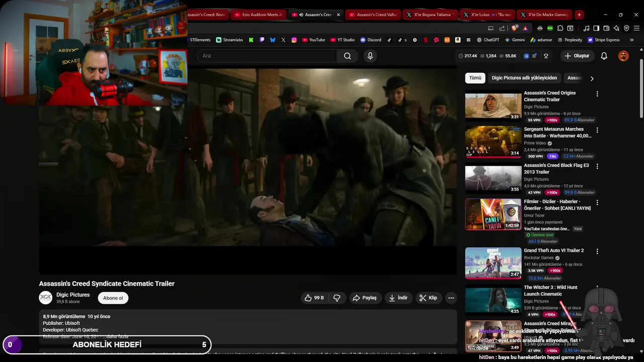This screenshot has width=644, height=362.
Task: Expand description with ...daha fazla
Action: tap(115, 336)
